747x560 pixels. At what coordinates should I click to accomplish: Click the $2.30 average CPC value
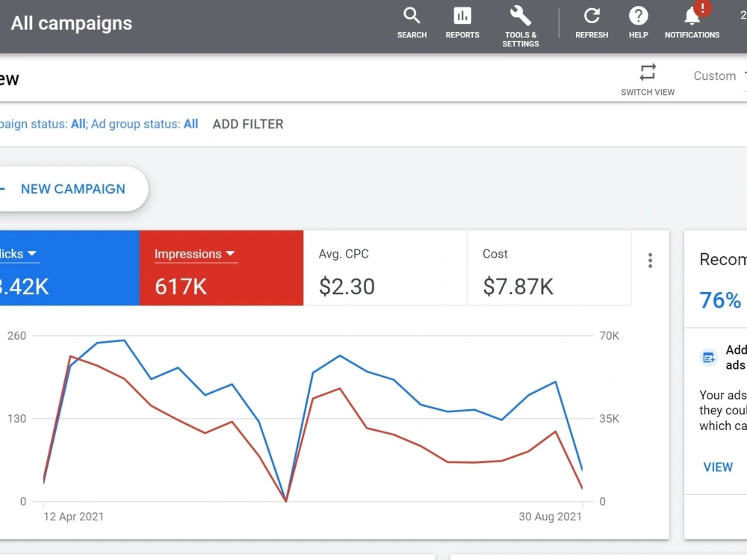coord(347,287)
